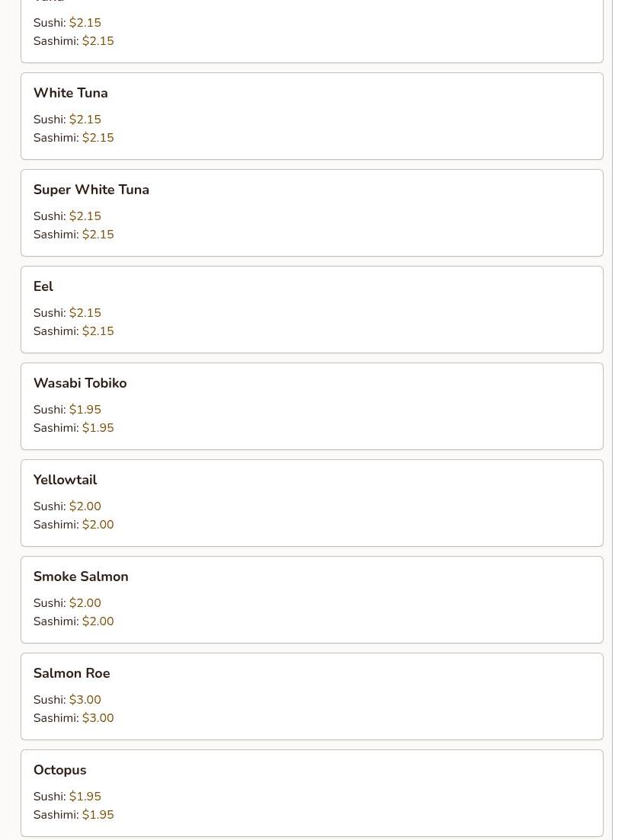Select Yellowtail sushi price $2.00
This screenshot has height=840, width=628.
[85, 506]
